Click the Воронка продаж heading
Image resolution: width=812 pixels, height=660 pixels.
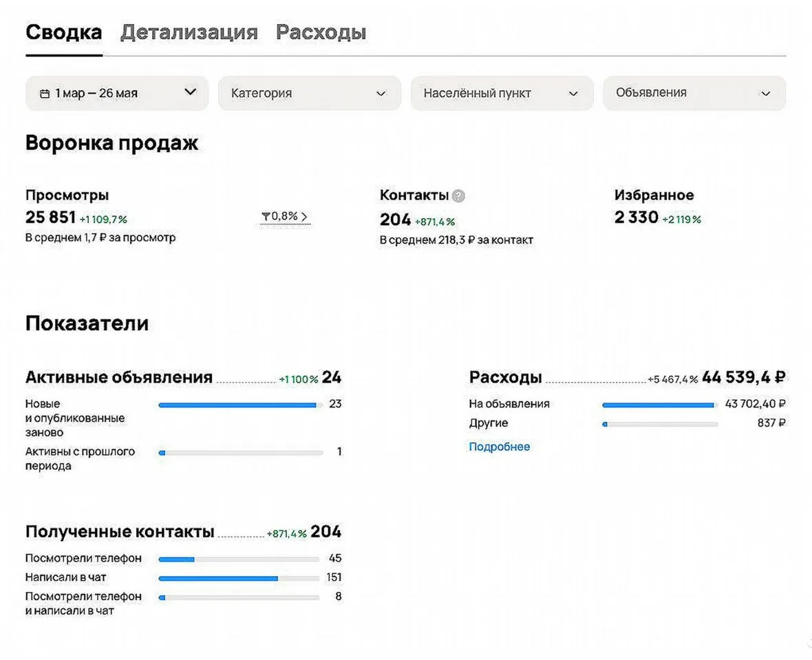click(x=112, y=143)
